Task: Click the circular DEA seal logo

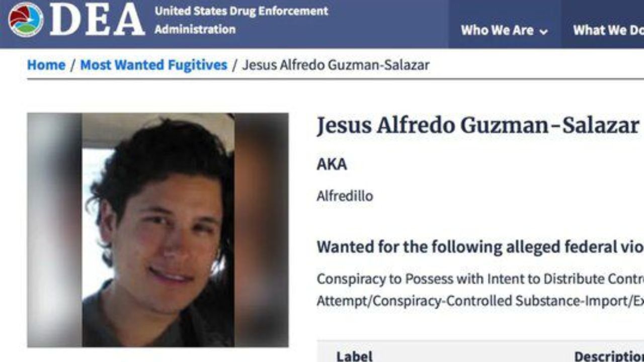Action: coord(26,20)
